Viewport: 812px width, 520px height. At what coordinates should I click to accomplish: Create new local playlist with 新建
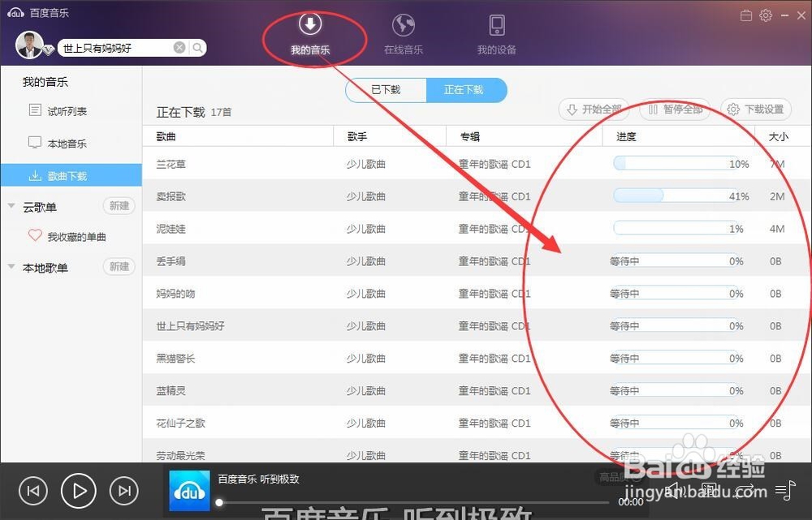pos(119,266)
